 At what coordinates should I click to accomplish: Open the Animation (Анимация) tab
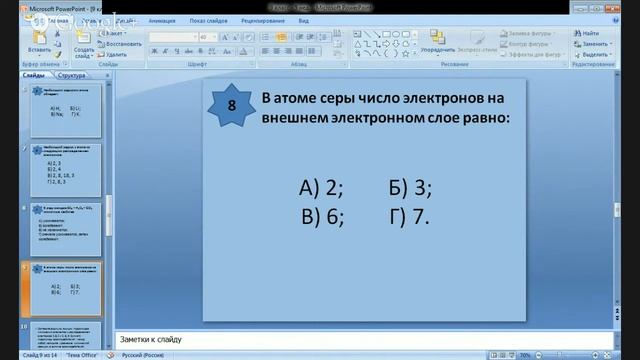click(x=162, y=20)
